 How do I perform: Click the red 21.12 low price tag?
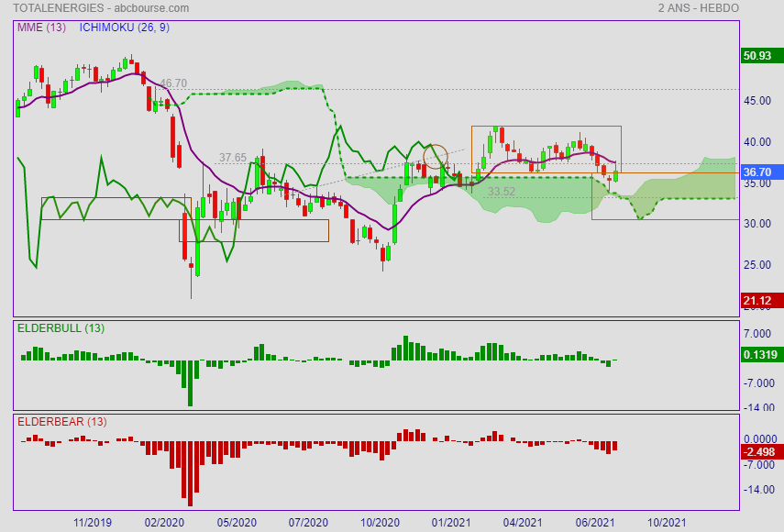762,301
